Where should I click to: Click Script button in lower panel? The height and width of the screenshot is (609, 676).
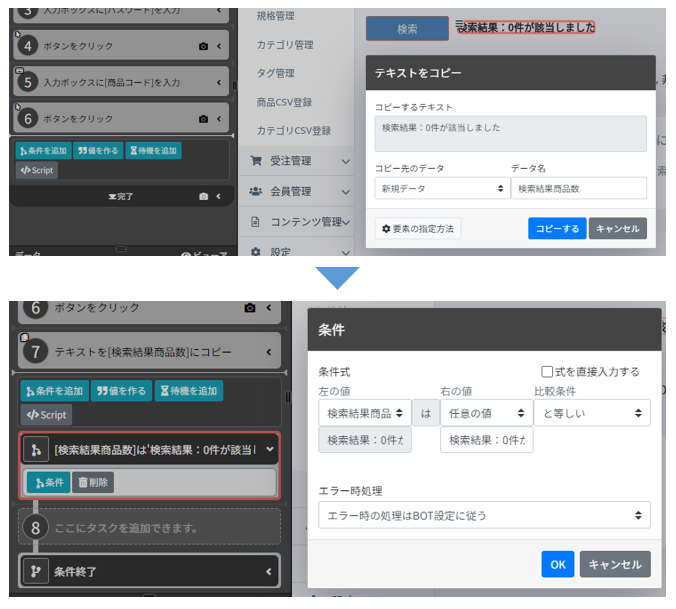[x=47, y=415]
